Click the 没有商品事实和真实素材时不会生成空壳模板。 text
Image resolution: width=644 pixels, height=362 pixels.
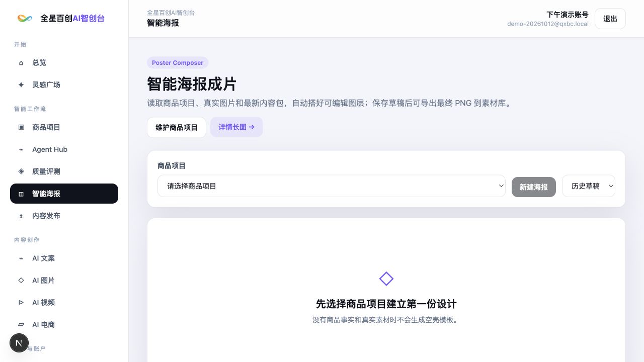pos(386,320)
